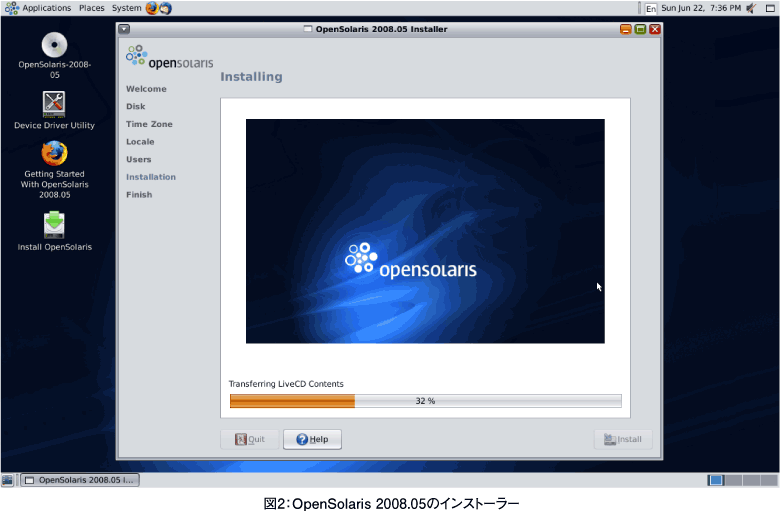Image resolution: width=781 pixels, height=514 pixels.
Task: Open Getting Started With OpenSolaris Firefox icon
Action: coord(54,153)
